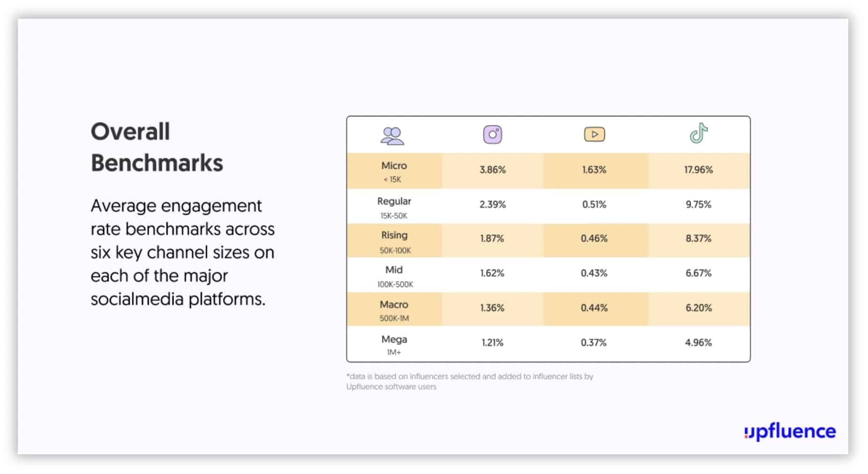
Task: Click the 0.37% YouTube Mega value
Action: (594, 343)
